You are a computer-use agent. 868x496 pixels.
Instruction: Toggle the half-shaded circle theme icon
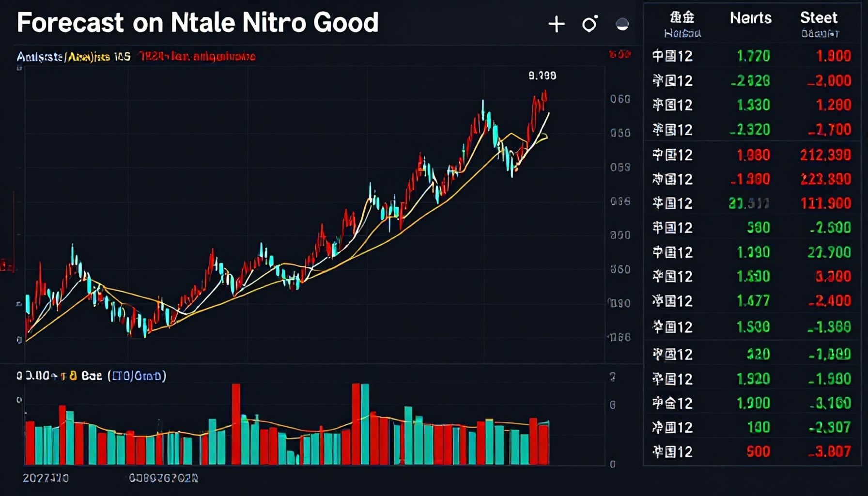click(x=622, y=24)
